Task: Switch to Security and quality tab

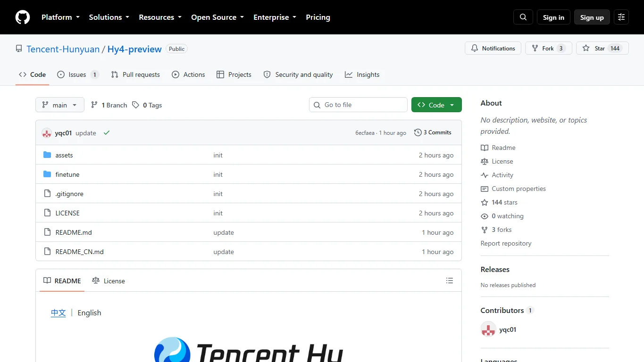Action: (x=298, y=74)
